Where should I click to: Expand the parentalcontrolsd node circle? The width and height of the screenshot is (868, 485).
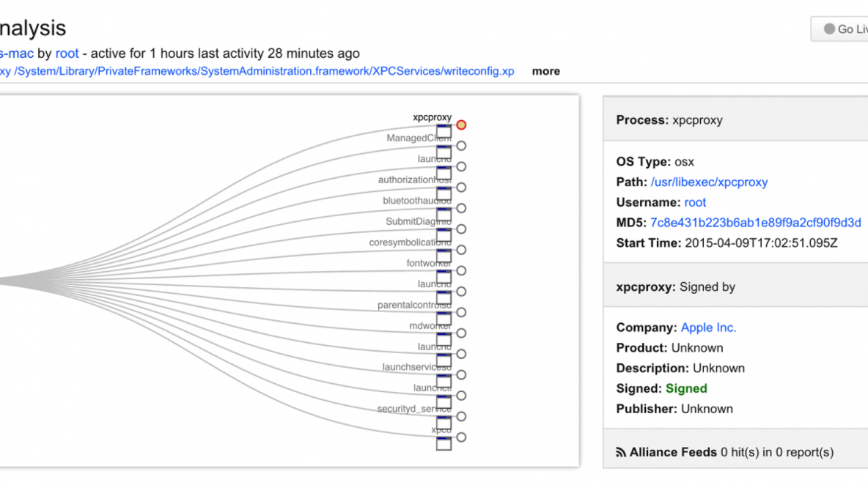point(461,312)
